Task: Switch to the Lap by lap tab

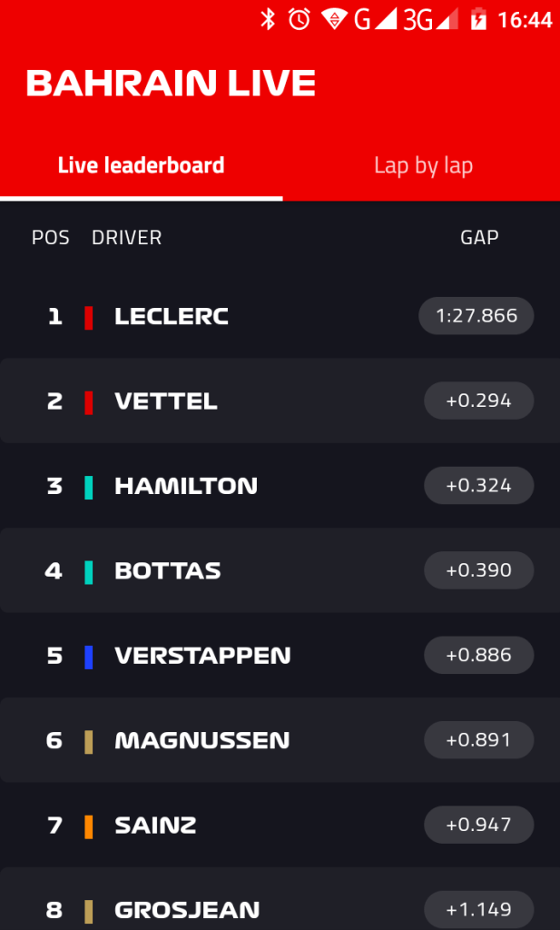Action: (x=423, y=166)
